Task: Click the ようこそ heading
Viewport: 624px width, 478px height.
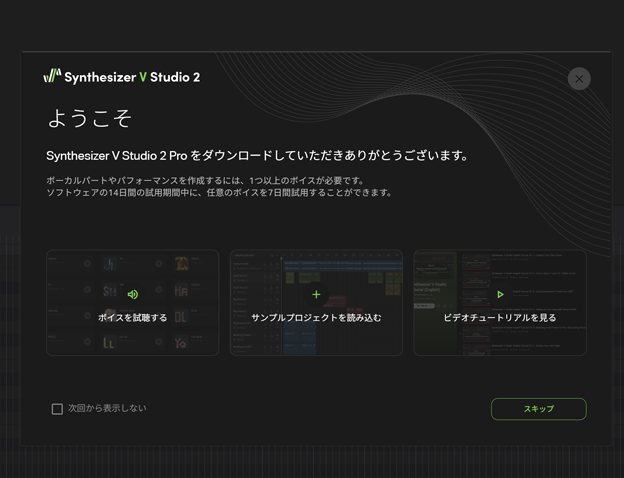Action: point(90,118)
